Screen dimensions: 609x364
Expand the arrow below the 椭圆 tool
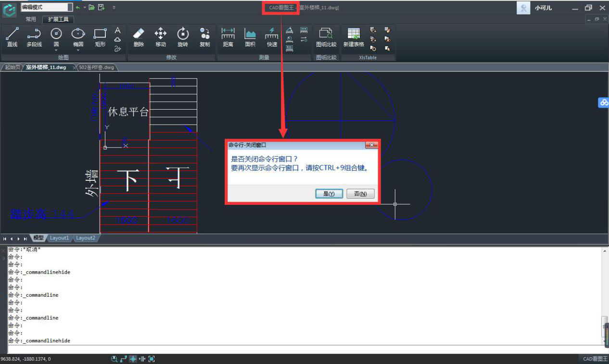[x=78, y=50]
